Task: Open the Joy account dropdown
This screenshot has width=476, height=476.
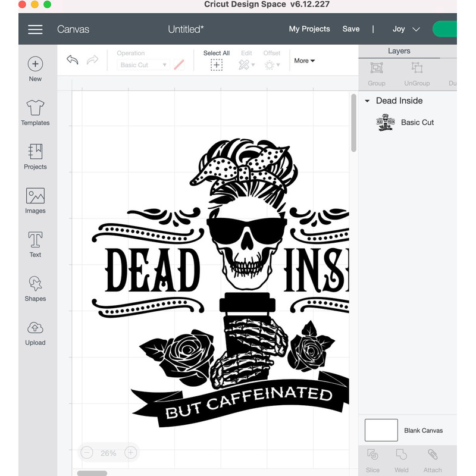Action: coord(406,29)
